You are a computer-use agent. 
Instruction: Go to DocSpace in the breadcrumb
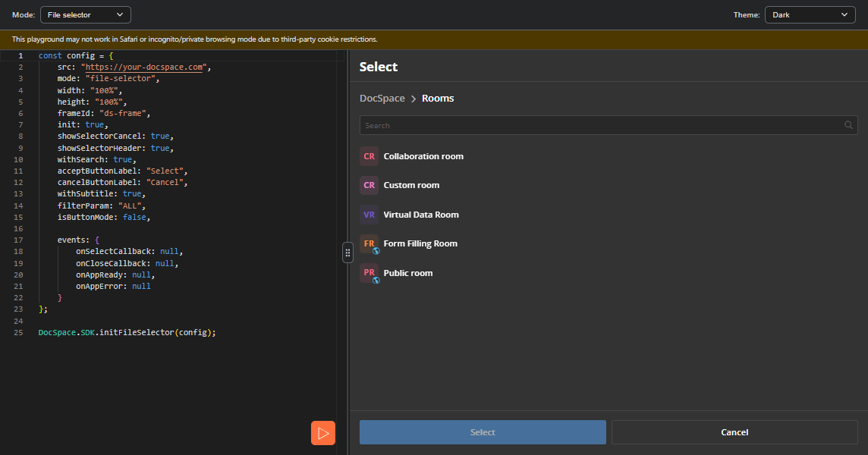[x=382, y=98]
